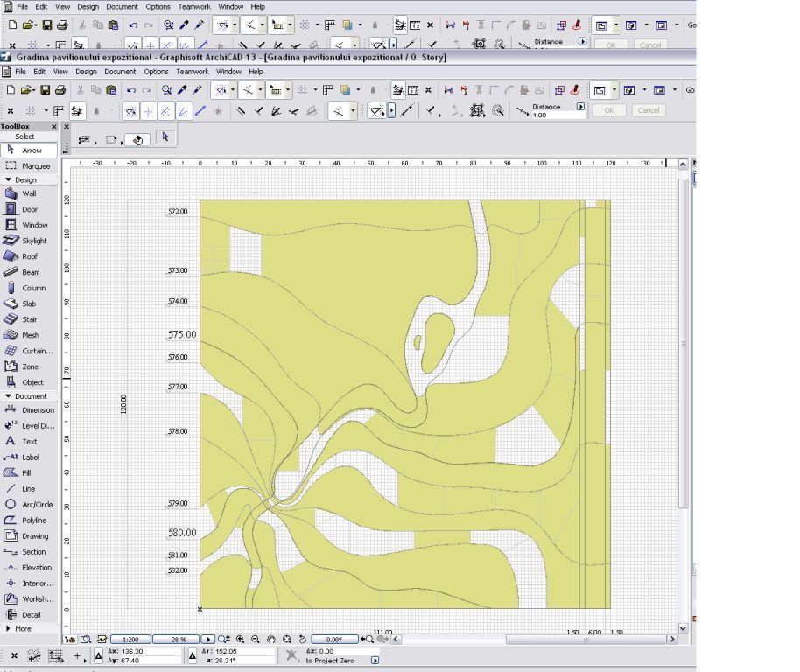Select the Marquee tool

point(35,165)
